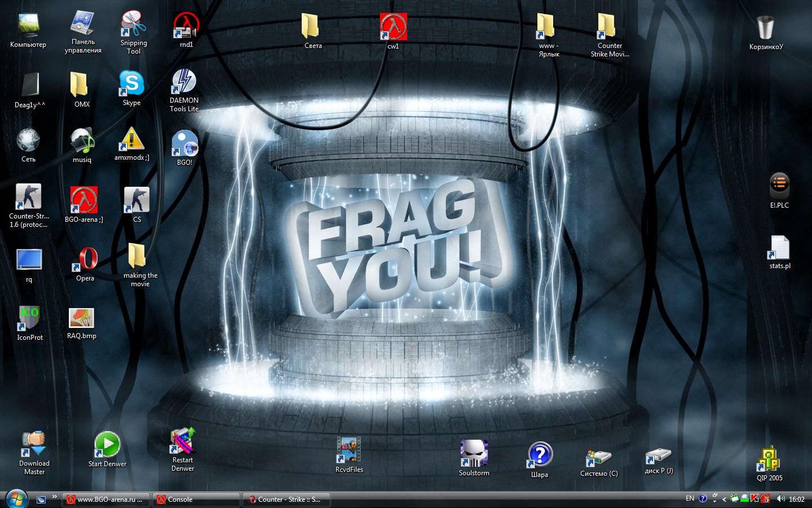Launch Opera browser from desktop
Viewport: 812px width, 508px height.
[85, 264]
